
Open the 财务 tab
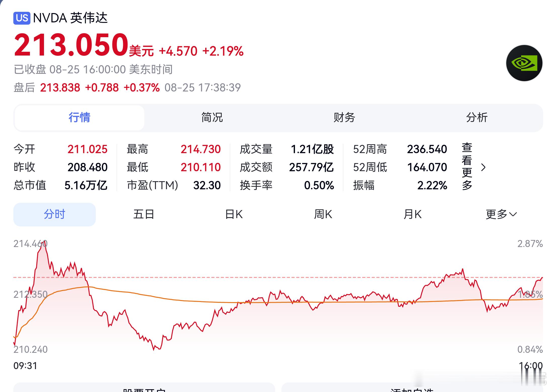(x=344, y=118)
